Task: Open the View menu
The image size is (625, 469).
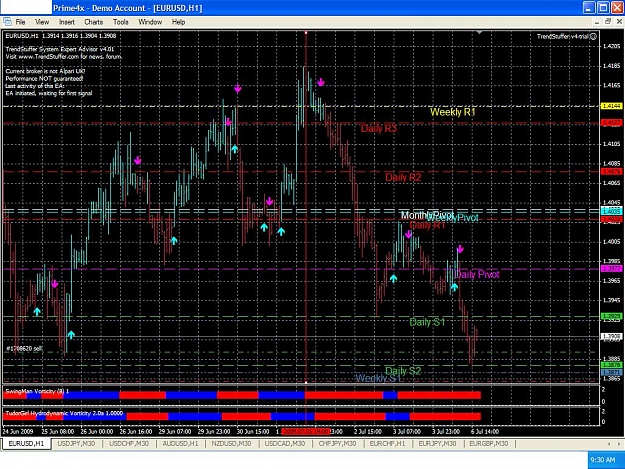Action: pos(42,22)
